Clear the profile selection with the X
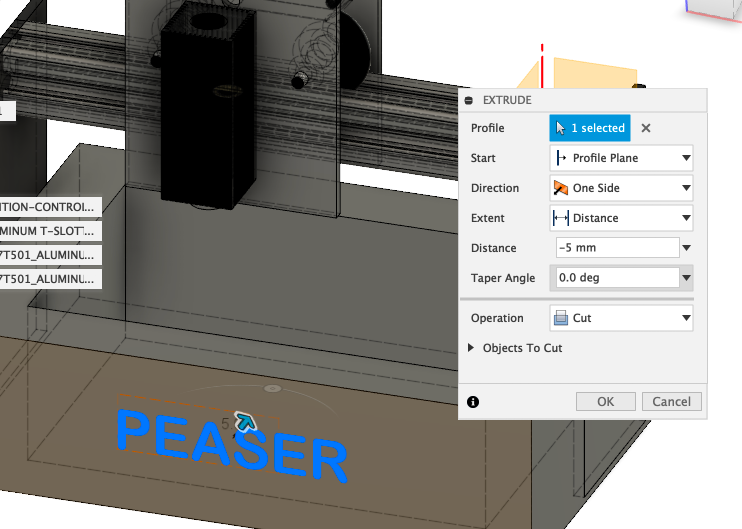This screenshot has width=742, height=529. [x=645, y=128]
